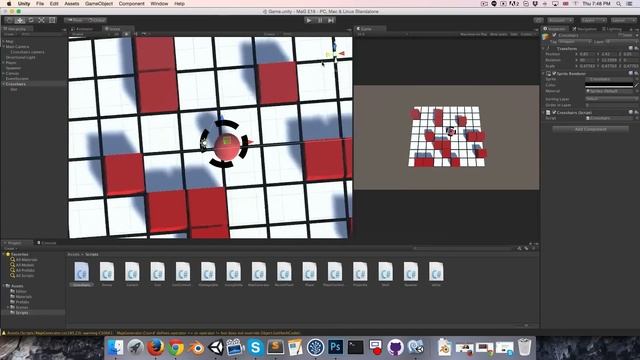Open the Unity menu
Viewport: 640px width, 360px height.
[x=24, y=3]
